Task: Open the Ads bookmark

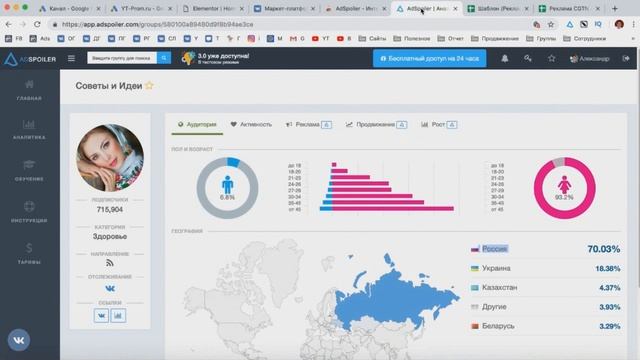Action: [x=40, y=38]
